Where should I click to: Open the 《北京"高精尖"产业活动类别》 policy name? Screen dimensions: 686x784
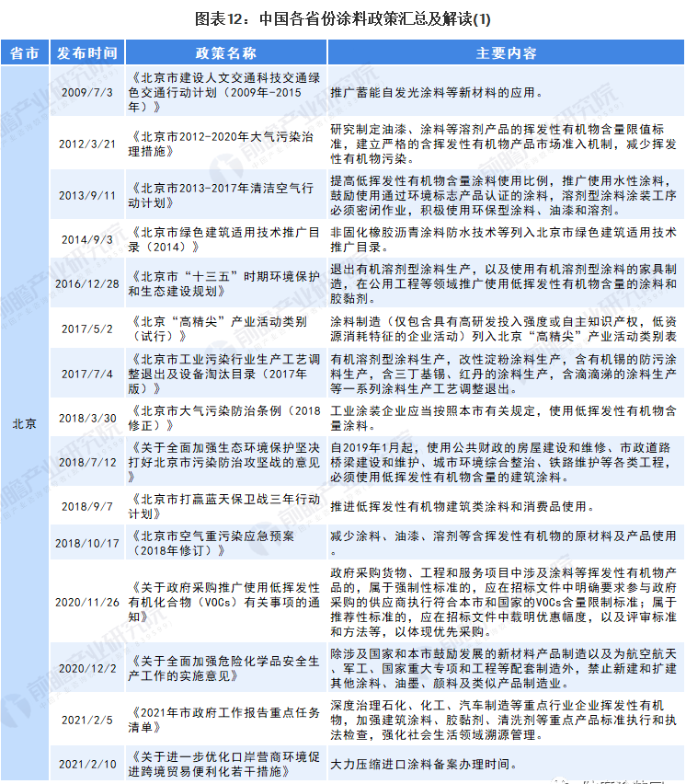point(225,329)
